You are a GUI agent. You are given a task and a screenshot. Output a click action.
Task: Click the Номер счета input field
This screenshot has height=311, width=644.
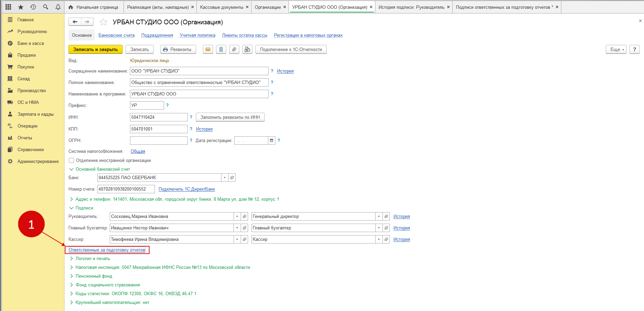(126, 189)
